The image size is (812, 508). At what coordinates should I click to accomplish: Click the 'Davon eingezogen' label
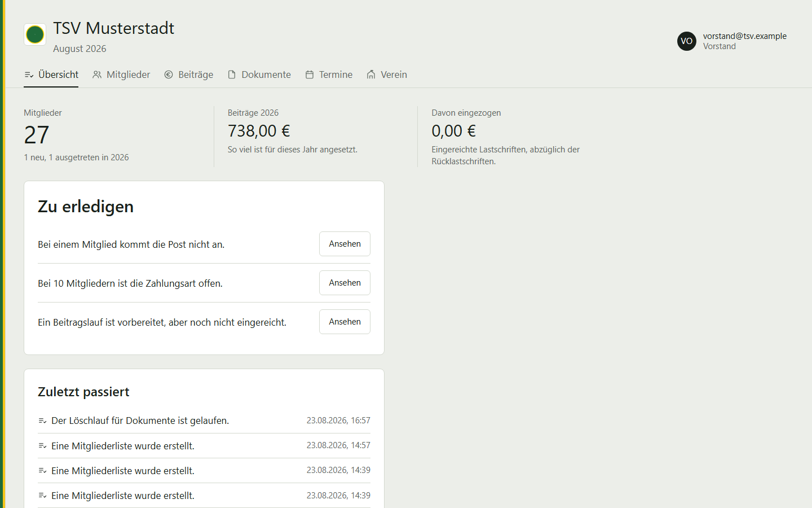tap(466, 113)
